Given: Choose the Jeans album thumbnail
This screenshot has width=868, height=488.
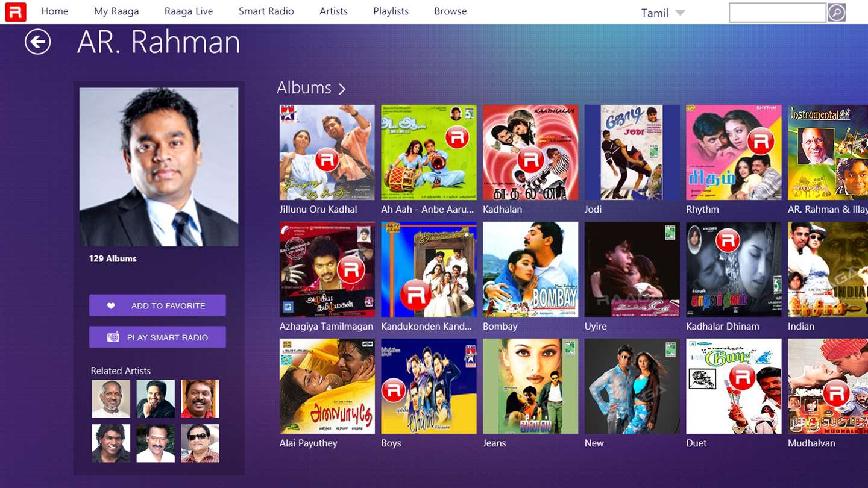Looking at the screenshot, I should pyautogui.click(x=530, y=386).
